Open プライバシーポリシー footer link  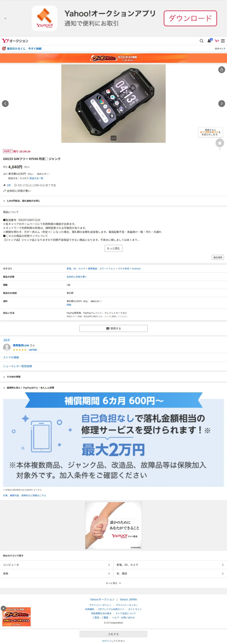pyautogui.click(x=100, y=605)
